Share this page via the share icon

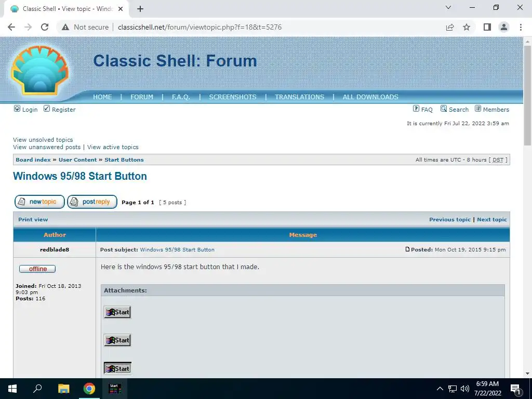(x=450, y=27)
